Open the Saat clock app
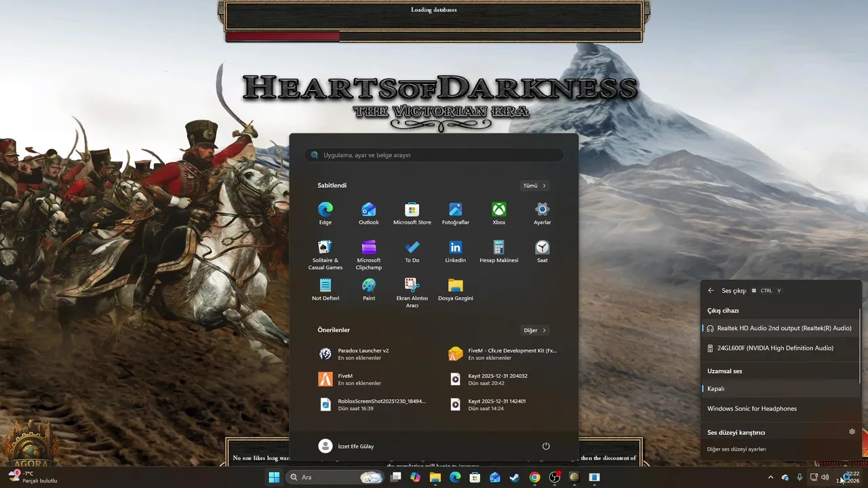The height and width of the screenshot is (488, 868). (x=542, y=251)
